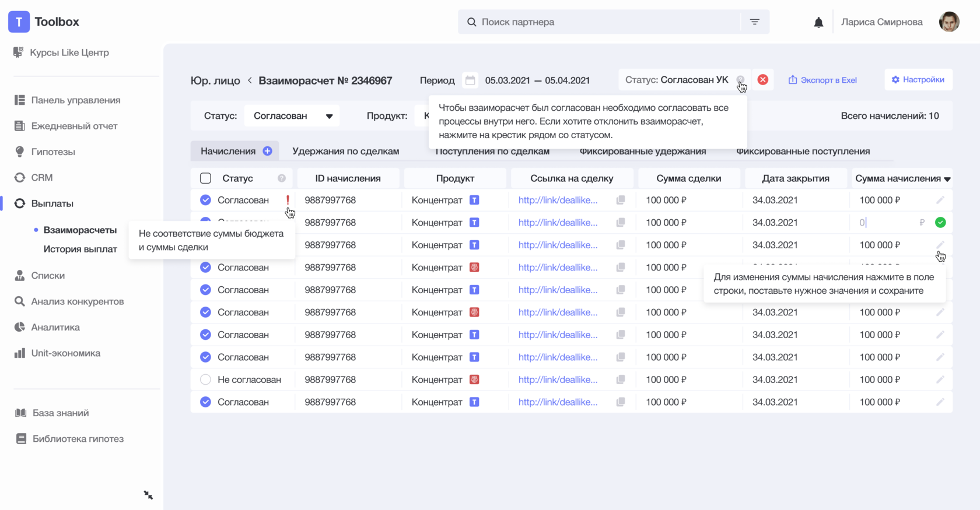Open the period calendar picker
Viewport: 980px width, 510px height.
coord(470,80)
